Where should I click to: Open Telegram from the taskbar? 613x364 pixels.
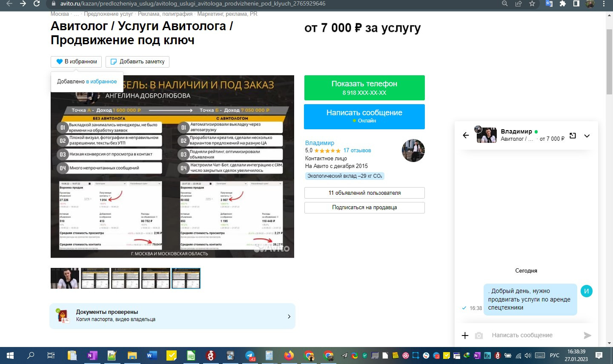tap(250, 355)
